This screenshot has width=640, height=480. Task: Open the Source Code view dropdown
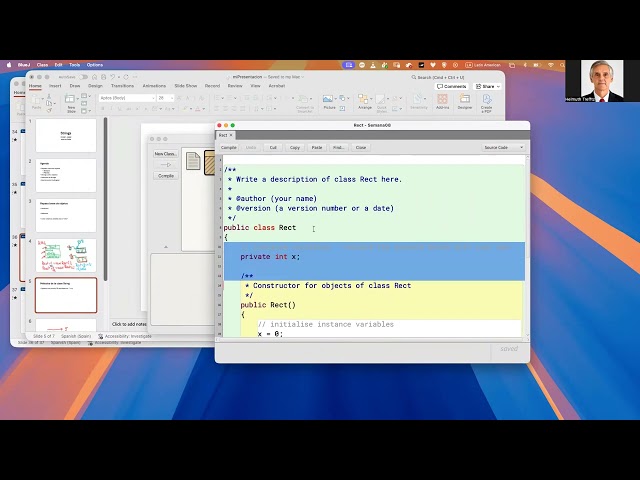pyautogui.click(x=503, y=147)
